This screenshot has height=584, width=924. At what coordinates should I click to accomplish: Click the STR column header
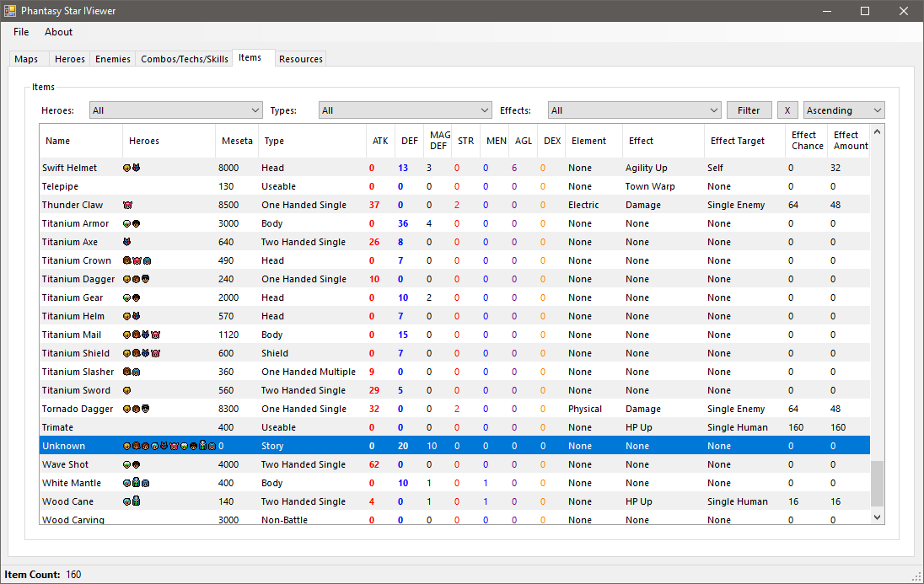coord(466,141)
